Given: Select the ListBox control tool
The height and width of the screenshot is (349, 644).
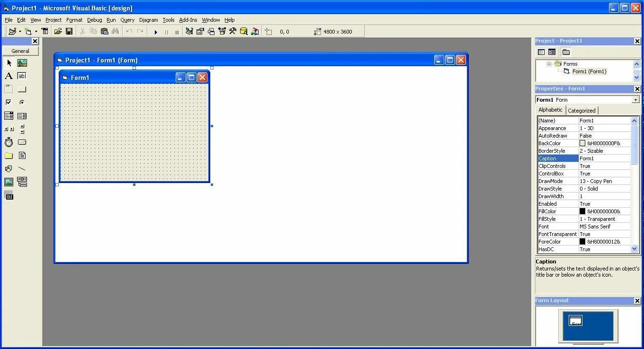Looking at the screenshot, I should 22,116.
